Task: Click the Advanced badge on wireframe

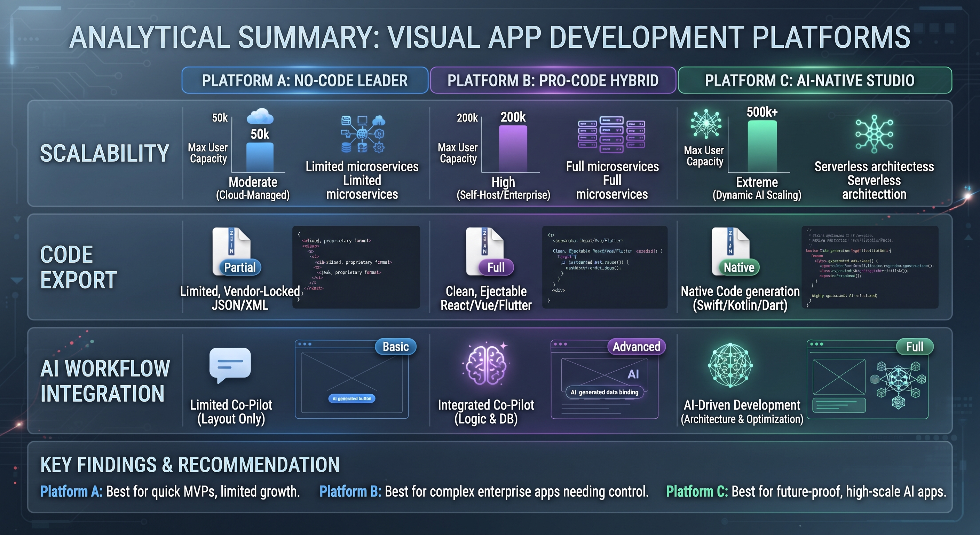Action: click(637, 347)
